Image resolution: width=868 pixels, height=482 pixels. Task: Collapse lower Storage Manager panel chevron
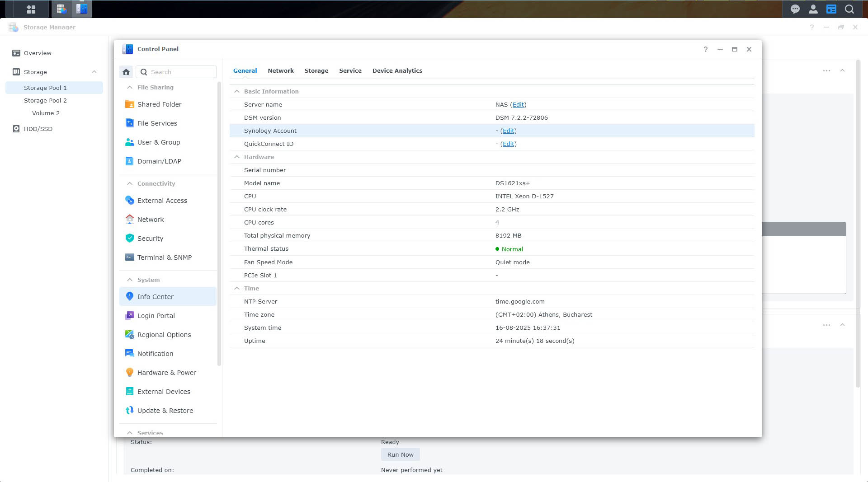(842, 325)
